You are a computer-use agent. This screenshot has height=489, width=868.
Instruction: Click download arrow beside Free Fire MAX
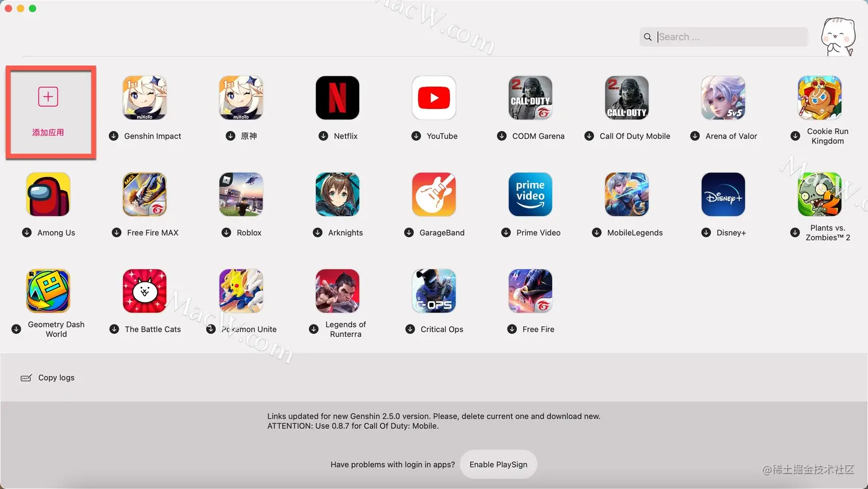pos(117,233)
